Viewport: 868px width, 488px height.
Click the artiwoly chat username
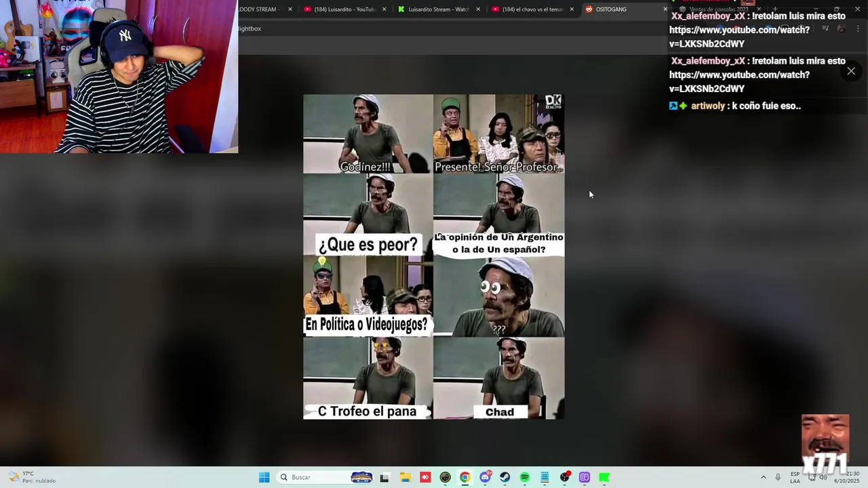click(x=708, y=106)
